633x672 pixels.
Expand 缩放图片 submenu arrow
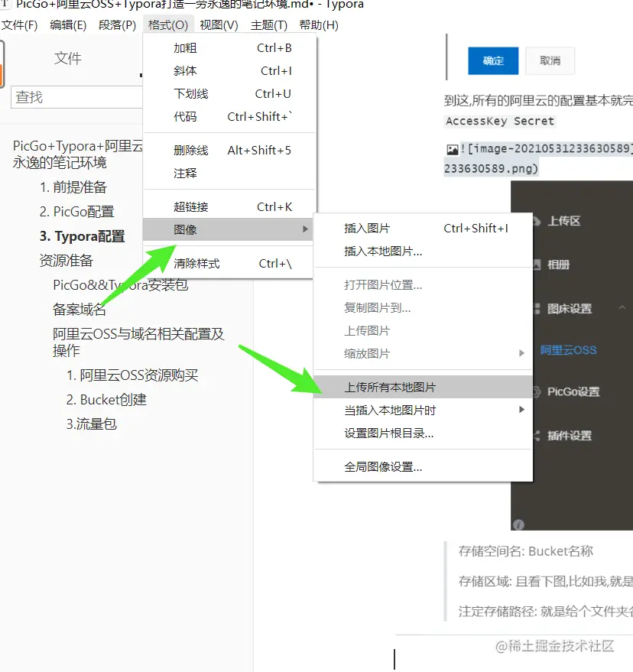click(x=521, y=353)
